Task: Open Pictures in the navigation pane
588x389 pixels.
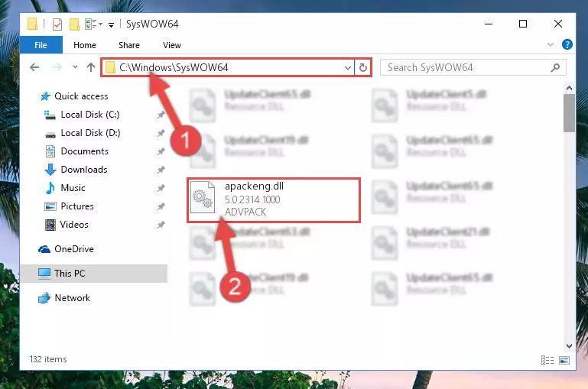Action: click(x=77, y=206)
